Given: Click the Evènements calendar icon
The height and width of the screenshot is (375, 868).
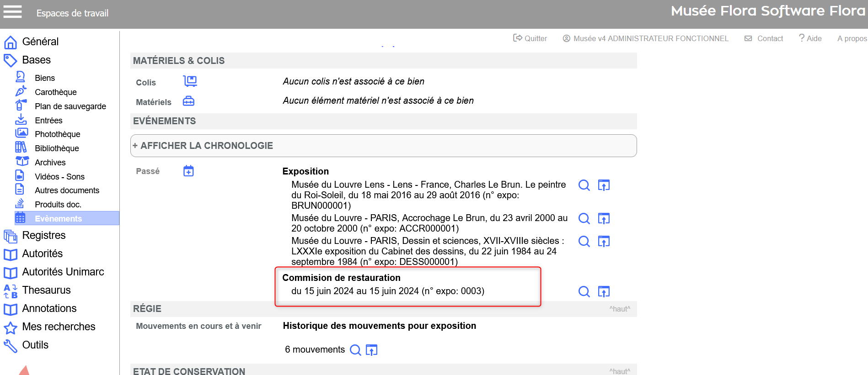Looking at the screenshot, I should click(20, 217).
